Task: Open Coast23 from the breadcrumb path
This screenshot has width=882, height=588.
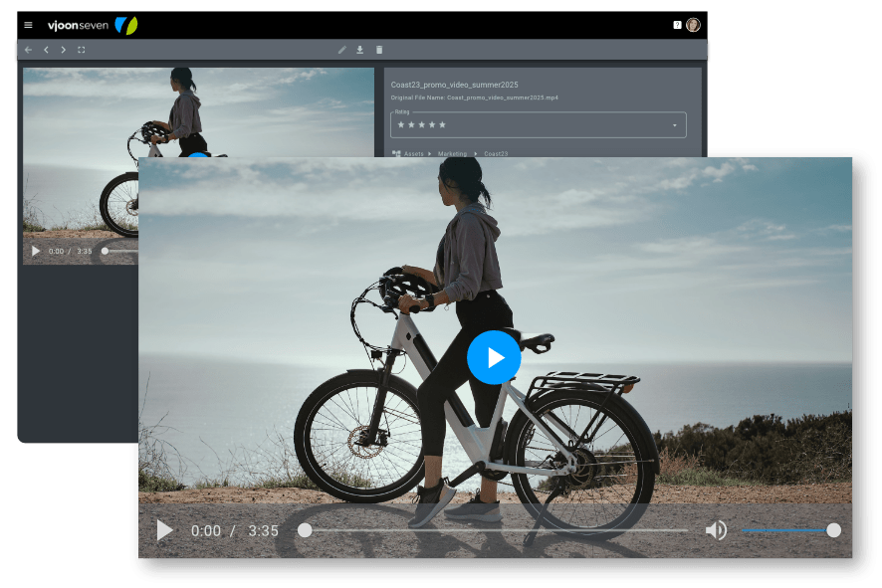Action: pyautogui.click(x=496, y=153)
